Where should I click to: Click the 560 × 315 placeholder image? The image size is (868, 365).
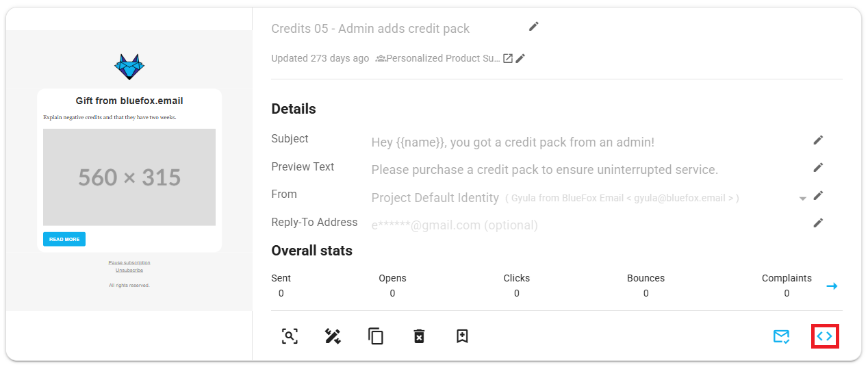[129, 177]
